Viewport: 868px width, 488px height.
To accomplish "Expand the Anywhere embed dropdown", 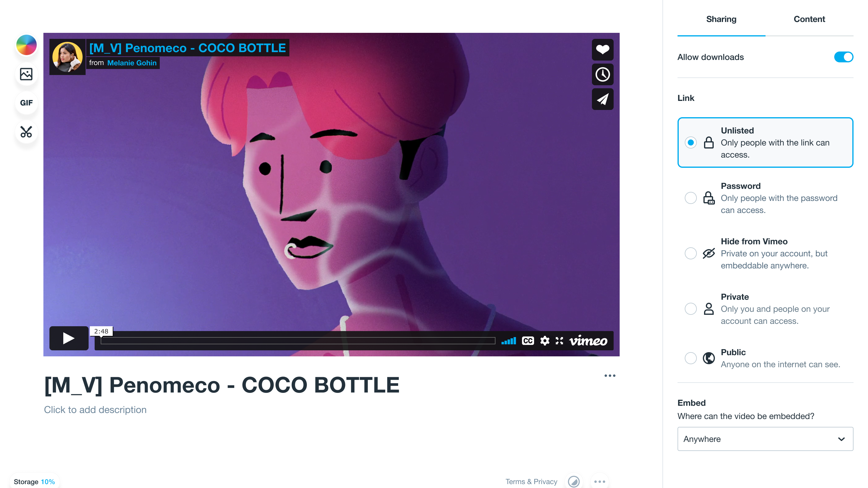I will click(x=765, y=439).
